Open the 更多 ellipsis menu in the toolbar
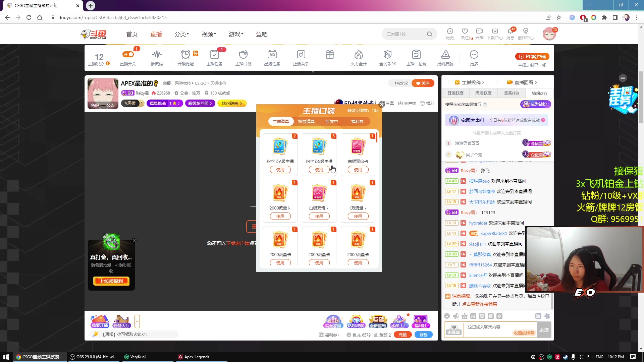Screen dimensions: 644x362 click(x=474, y=57)
